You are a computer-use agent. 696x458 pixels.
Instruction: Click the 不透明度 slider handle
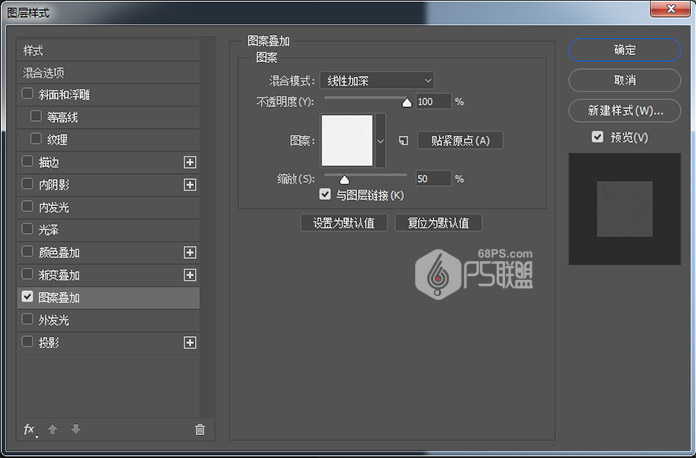407,103
